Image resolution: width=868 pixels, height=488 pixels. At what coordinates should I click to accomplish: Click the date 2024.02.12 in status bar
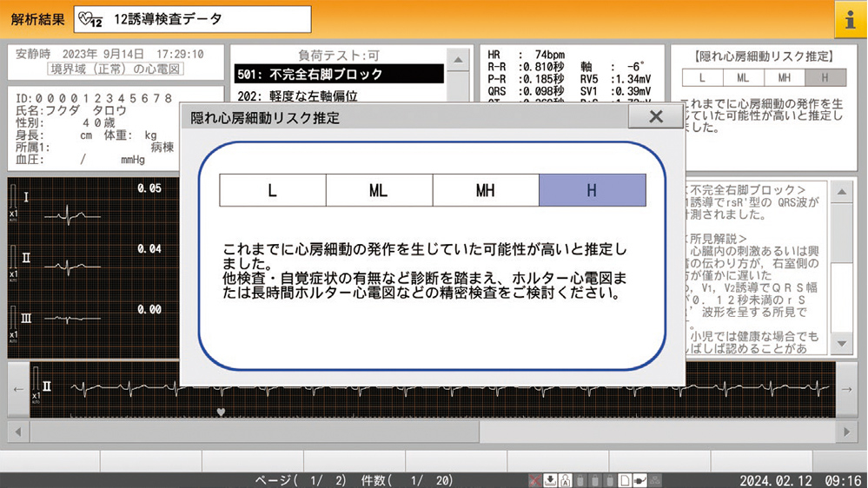tap(776, 480)
